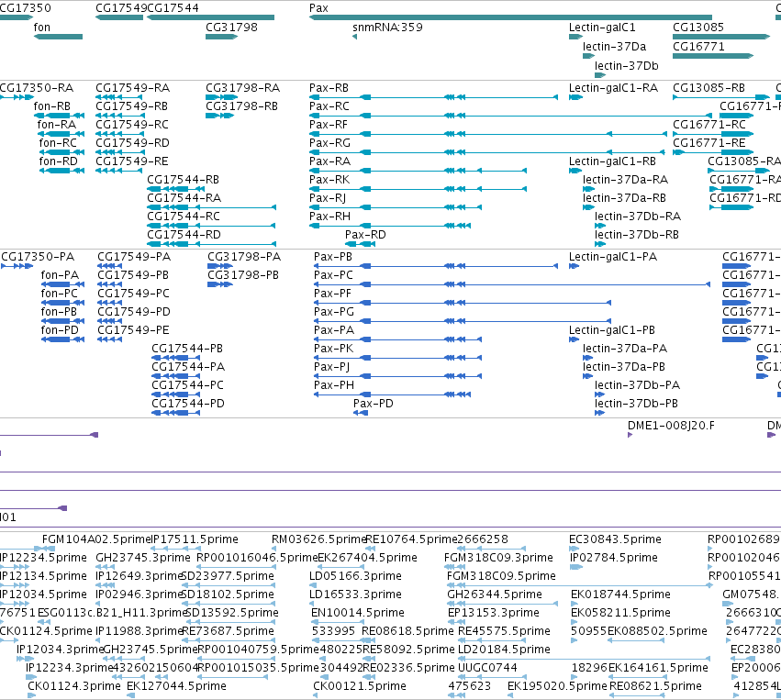Select transcript label Pax-RC
This screenshot has height=700, width=781.
(329, 106)
